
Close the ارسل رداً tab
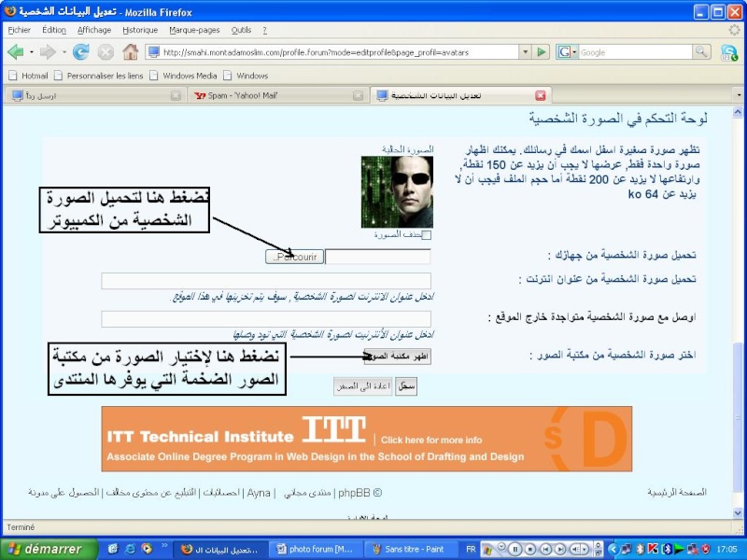[176, 96]
